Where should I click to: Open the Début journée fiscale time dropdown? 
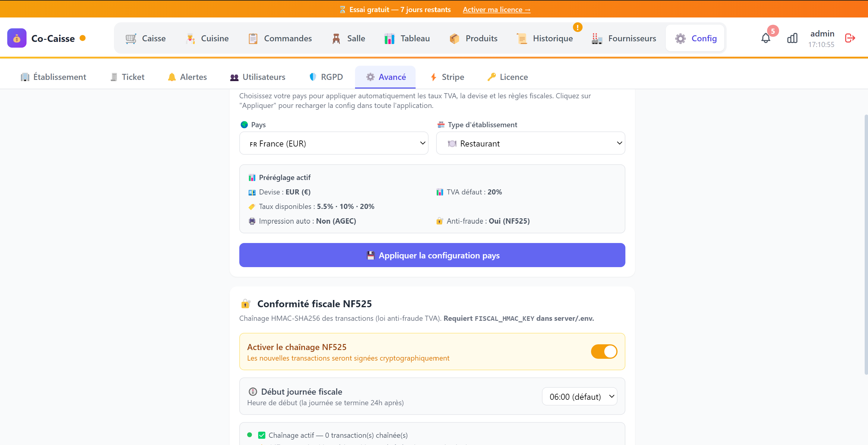tap(579, 396)
